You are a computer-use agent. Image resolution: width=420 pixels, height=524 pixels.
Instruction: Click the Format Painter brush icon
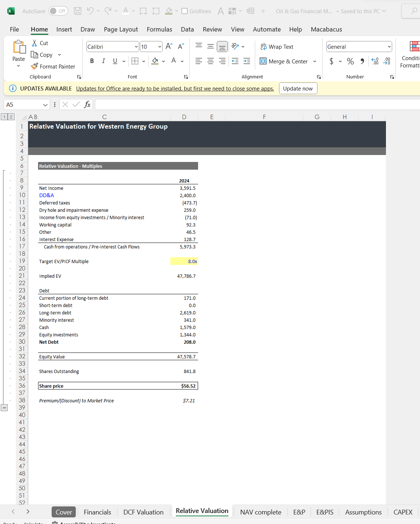[34, 66]
